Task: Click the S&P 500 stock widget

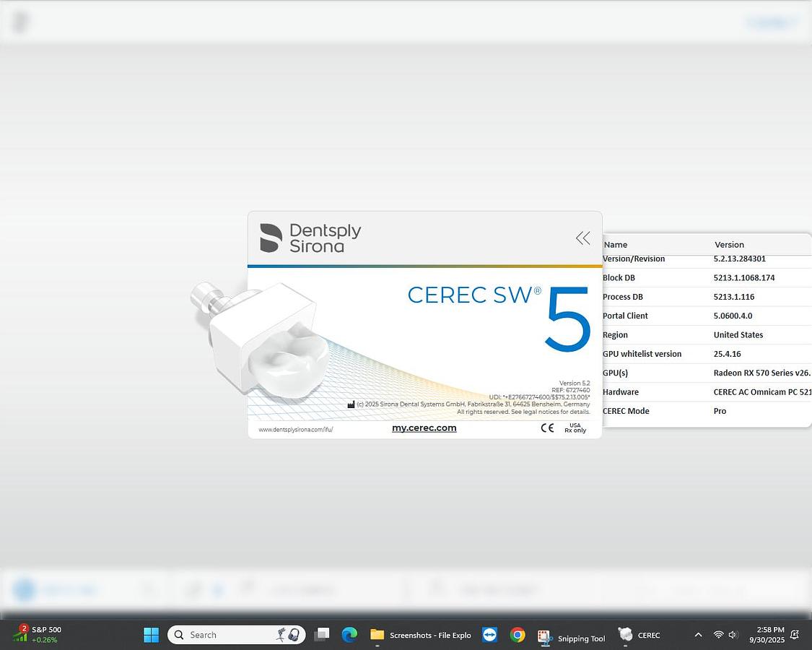Action: click(32, 635)
